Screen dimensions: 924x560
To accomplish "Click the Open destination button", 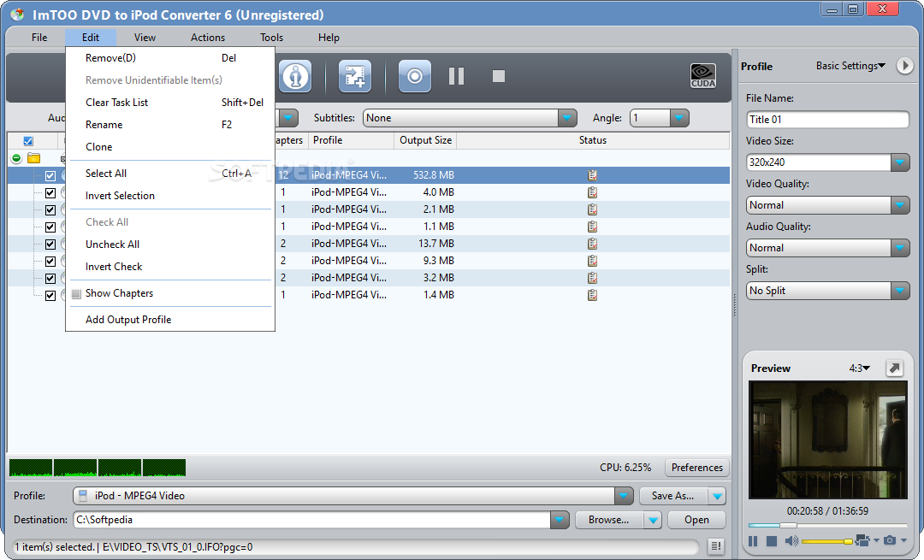I will 696,520.
